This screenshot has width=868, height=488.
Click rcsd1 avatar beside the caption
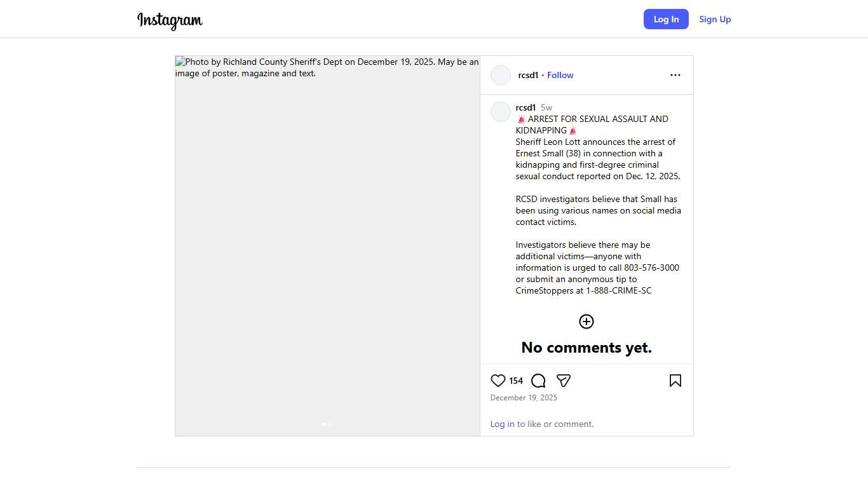coord(501,112)
